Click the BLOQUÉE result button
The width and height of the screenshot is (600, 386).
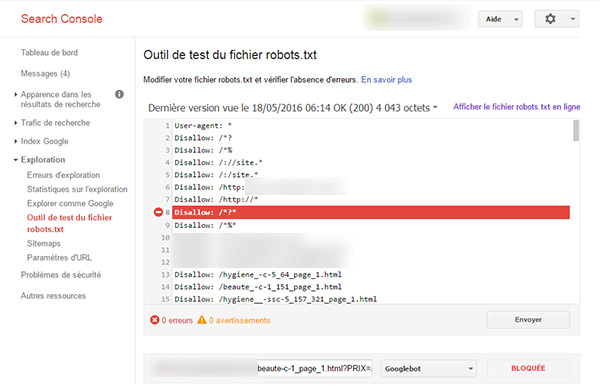[x=528, y=368]
